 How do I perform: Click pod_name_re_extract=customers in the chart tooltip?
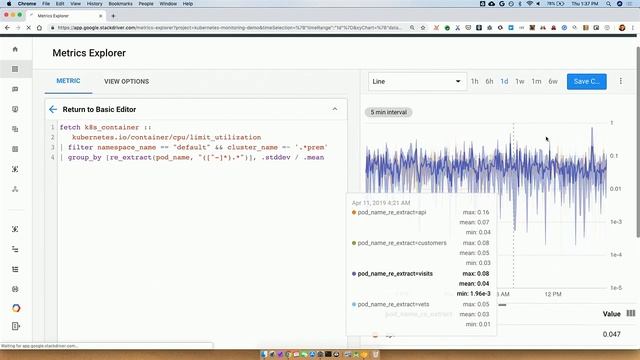click(x=402, y=243)
